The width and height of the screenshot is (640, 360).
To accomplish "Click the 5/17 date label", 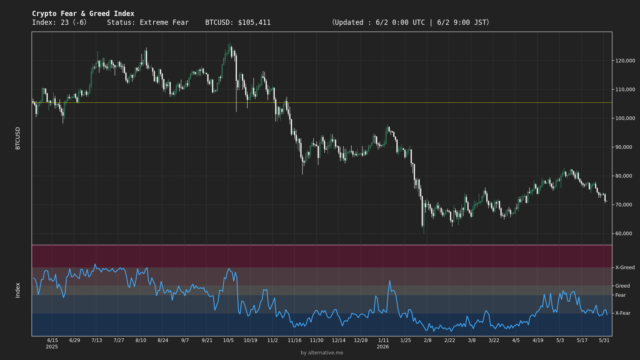I will (582, 340).
